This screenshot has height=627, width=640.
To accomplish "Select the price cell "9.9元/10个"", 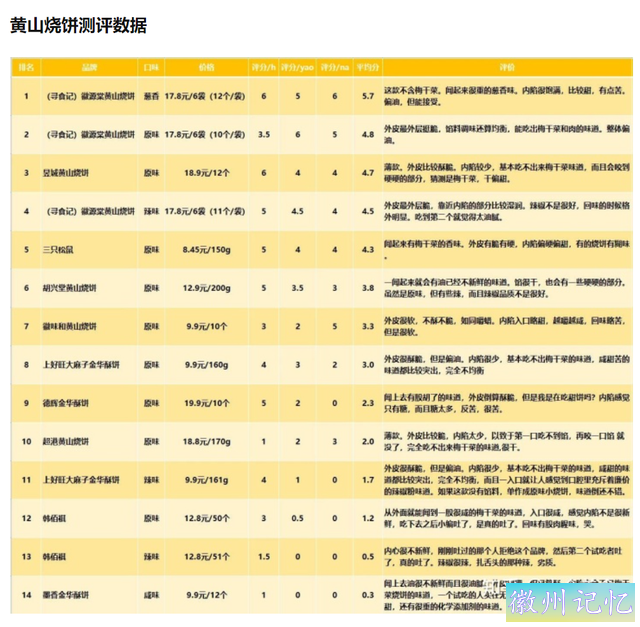I will tap(207, 327).
